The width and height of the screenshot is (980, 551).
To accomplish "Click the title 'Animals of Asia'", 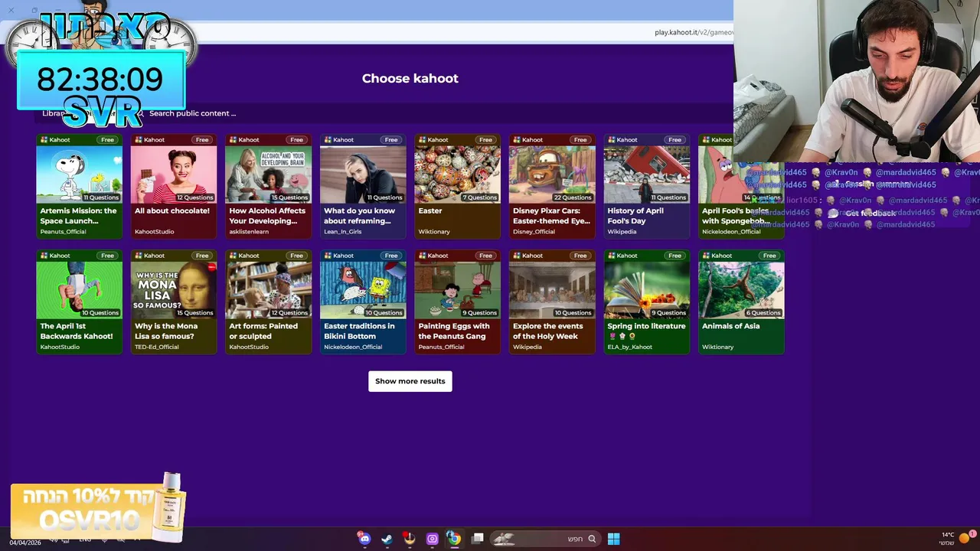I will click(x=731, y=326).
